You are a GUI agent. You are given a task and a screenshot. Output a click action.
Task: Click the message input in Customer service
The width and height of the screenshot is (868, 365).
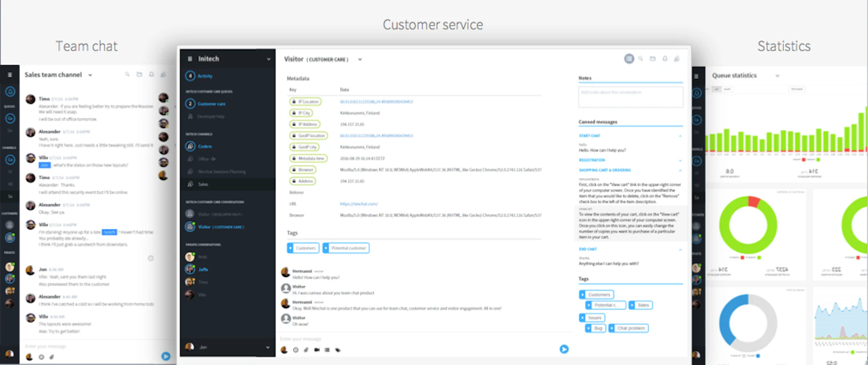coord(418,339)
